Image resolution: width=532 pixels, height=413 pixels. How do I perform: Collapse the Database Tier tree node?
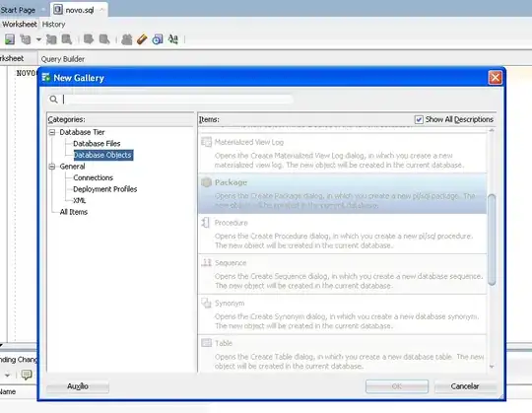pyautogui.click(x=52, y=132)
